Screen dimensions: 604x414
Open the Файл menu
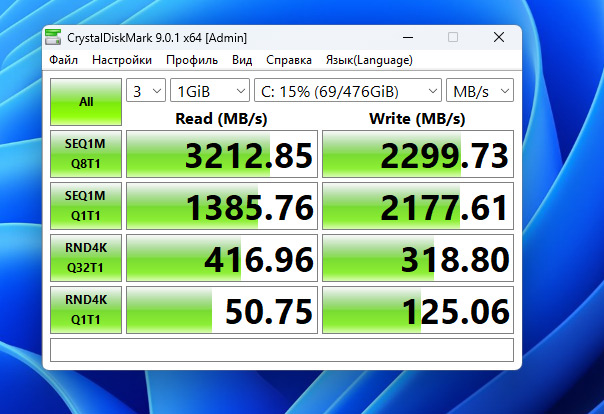tap(63, 60)
